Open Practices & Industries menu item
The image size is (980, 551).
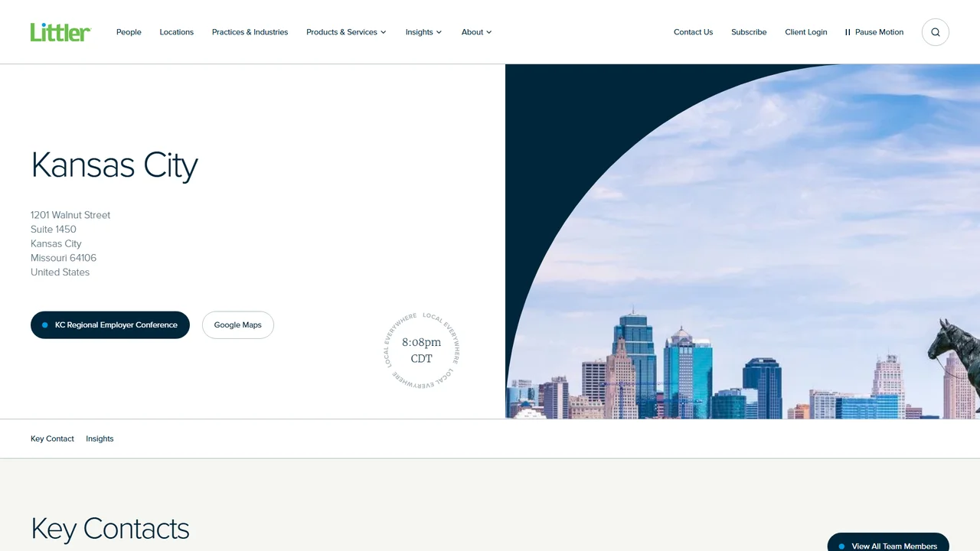point(250,32)
